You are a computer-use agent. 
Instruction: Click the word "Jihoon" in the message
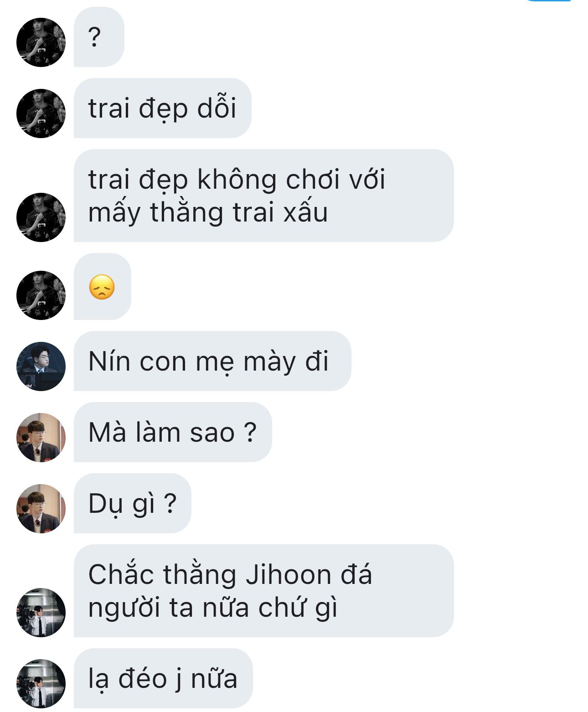(288, 574)
